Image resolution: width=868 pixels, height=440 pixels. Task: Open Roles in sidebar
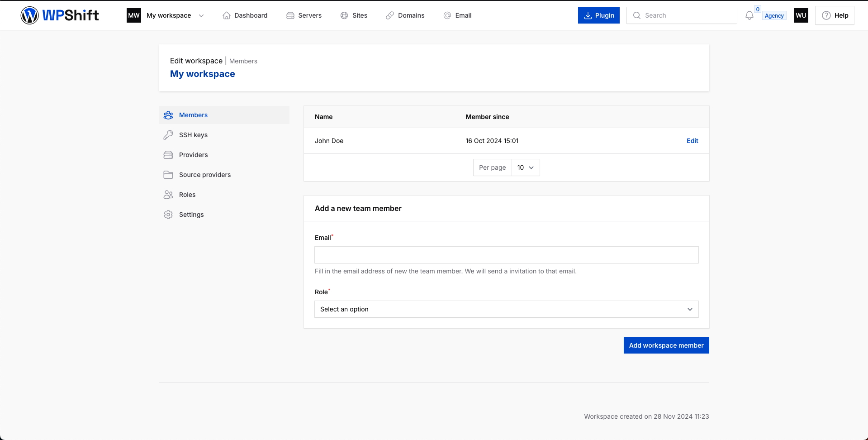224,195
